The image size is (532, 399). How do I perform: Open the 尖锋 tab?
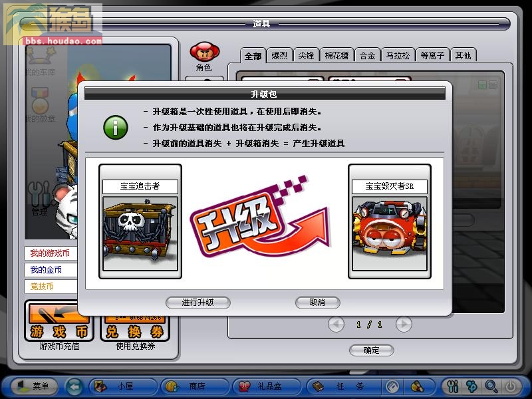(306, 55)
